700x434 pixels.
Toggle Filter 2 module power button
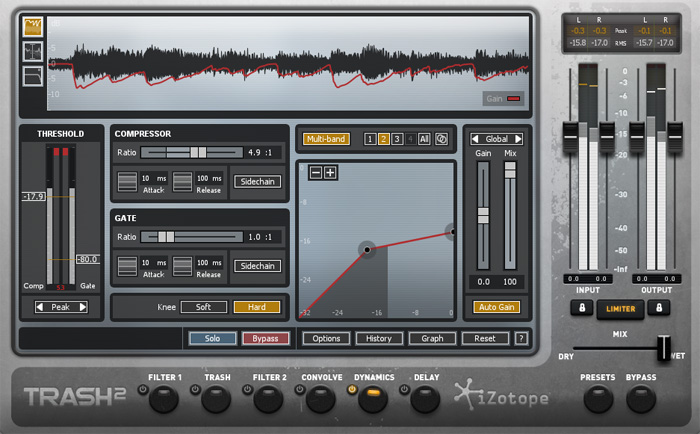click(247, 389)
